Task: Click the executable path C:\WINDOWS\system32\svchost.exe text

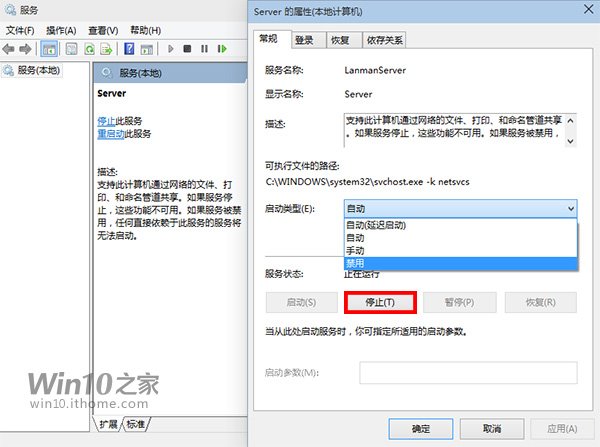Action: pos(367,182)
